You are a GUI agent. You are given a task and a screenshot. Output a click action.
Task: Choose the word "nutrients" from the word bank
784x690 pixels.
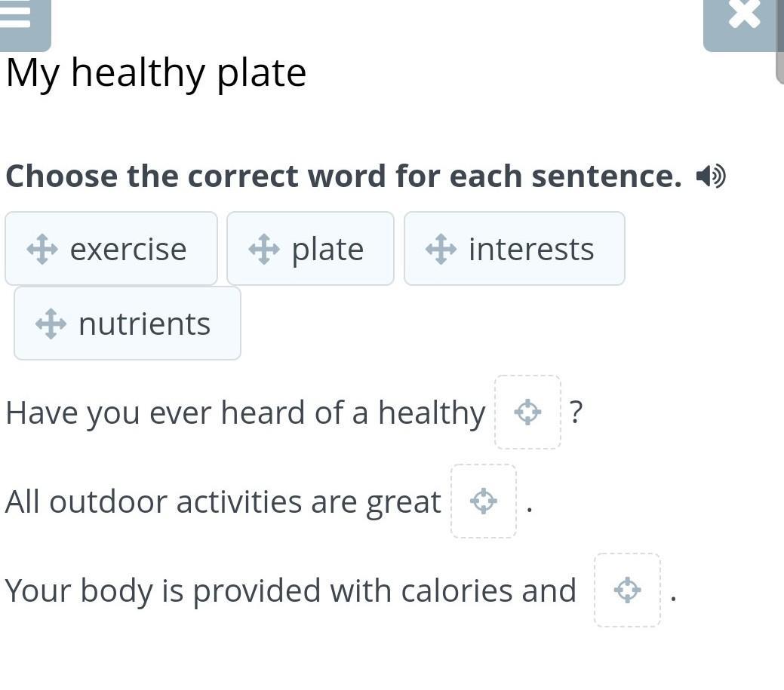pyautogui.click(x=144, y=324)
